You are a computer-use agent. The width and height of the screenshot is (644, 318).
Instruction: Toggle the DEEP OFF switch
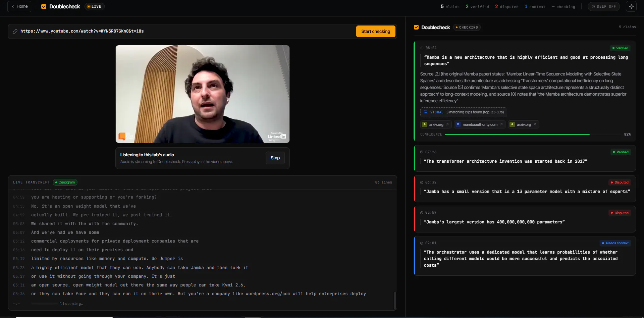[604, 6]
